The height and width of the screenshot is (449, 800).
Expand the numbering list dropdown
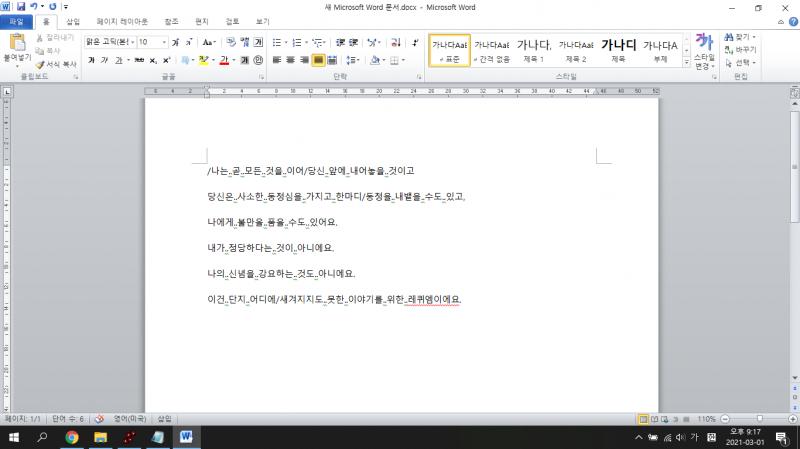[306, 42]
